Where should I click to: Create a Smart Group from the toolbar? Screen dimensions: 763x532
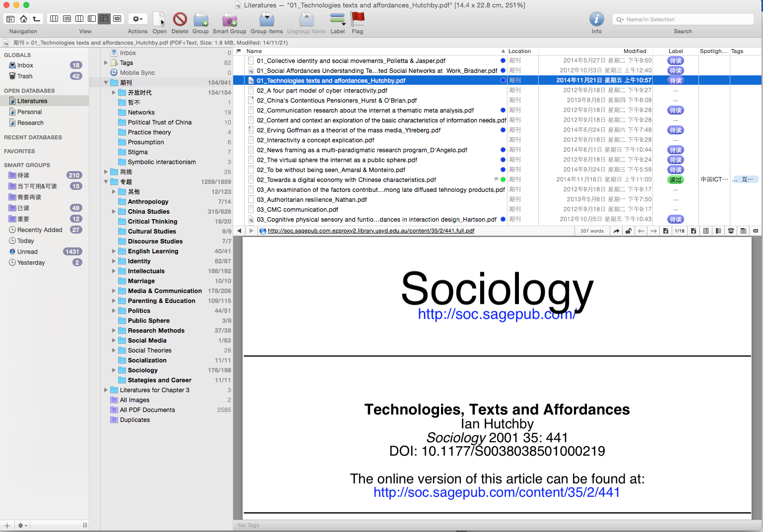[x=230, y=20]
